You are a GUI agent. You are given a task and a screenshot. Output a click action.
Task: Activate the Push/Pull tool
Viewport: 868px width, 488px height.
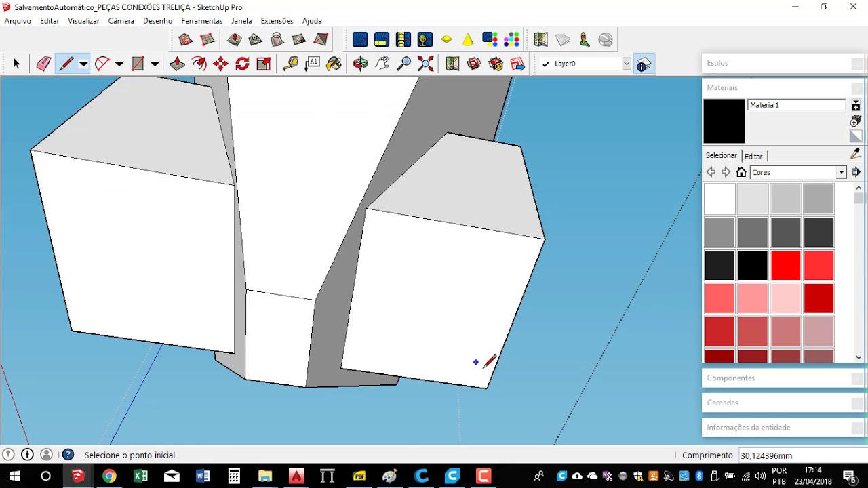coord(177,64)
